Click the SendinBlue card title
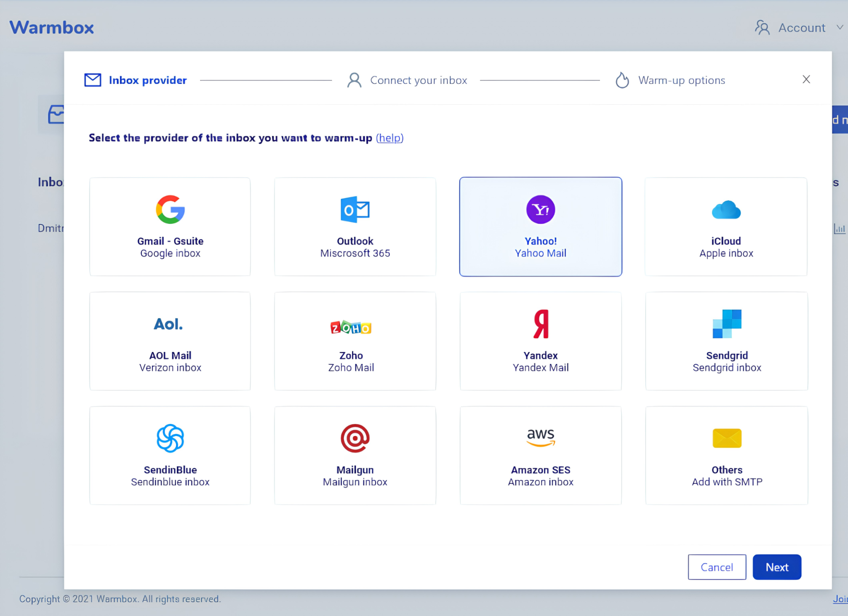 pyautogui.click(x=170, y=470)
